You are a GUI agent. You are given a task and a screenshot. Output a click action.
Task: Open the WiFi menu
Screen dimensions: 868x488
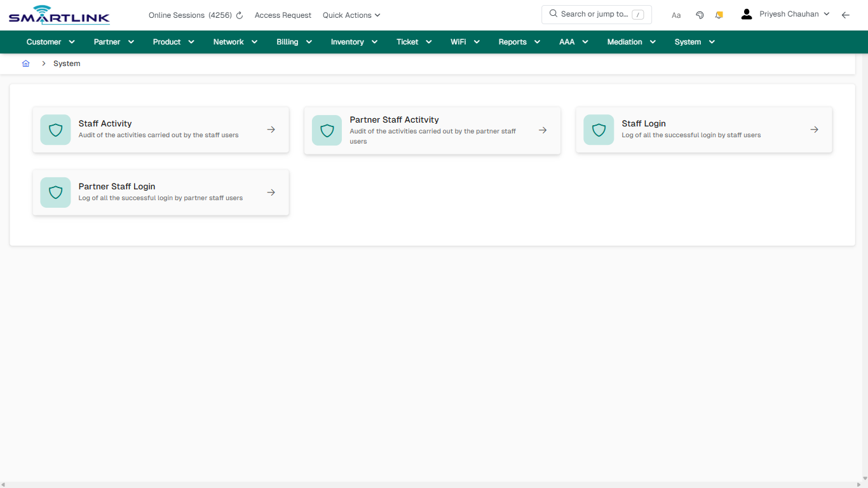pos(465,41)
